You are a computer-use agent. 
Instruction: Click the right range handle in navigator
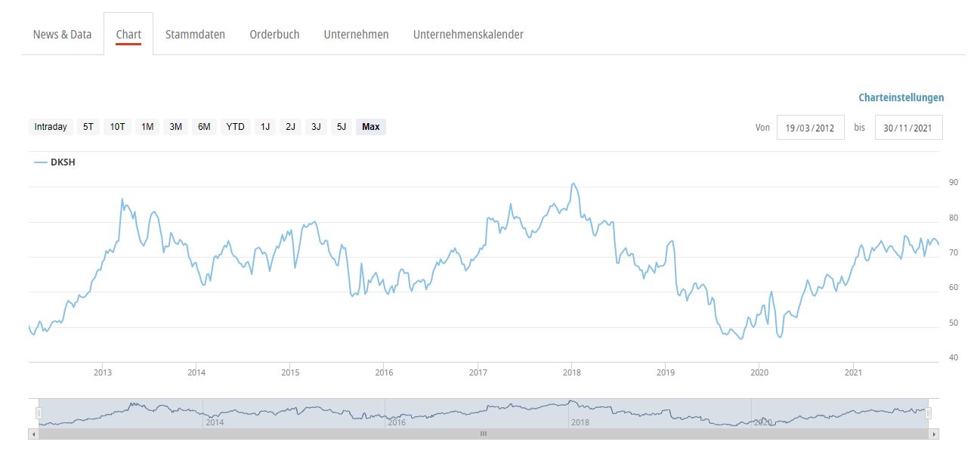(x=929, y=413)
